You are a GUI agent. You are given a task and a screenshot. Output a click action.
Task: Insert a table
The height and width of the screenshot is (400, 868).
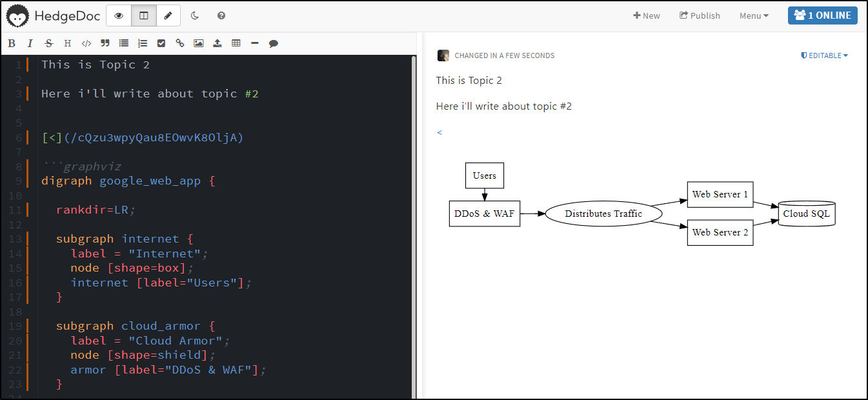[x=236, y=43]
